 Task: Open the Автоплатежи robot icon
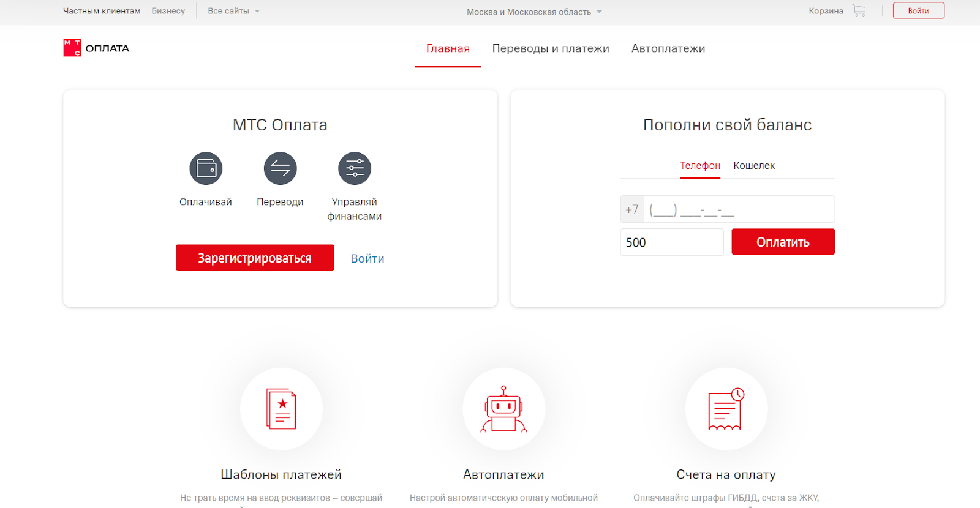coord(503,409)
